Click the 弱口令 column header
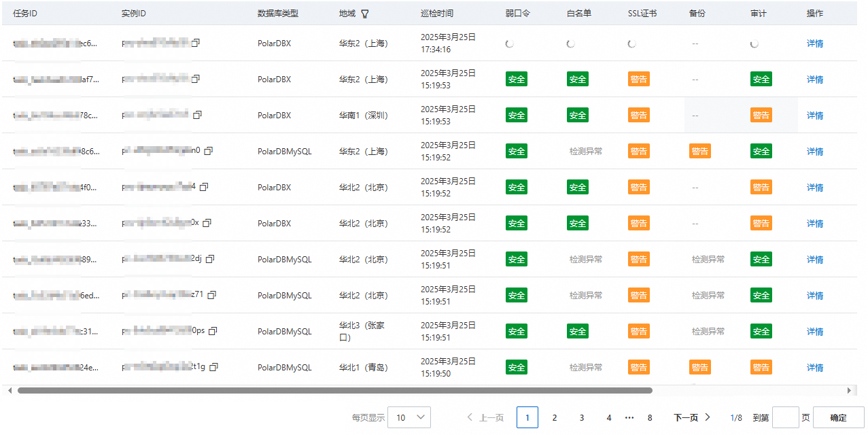This screenshot has width=868, height=435. [518, 14]
